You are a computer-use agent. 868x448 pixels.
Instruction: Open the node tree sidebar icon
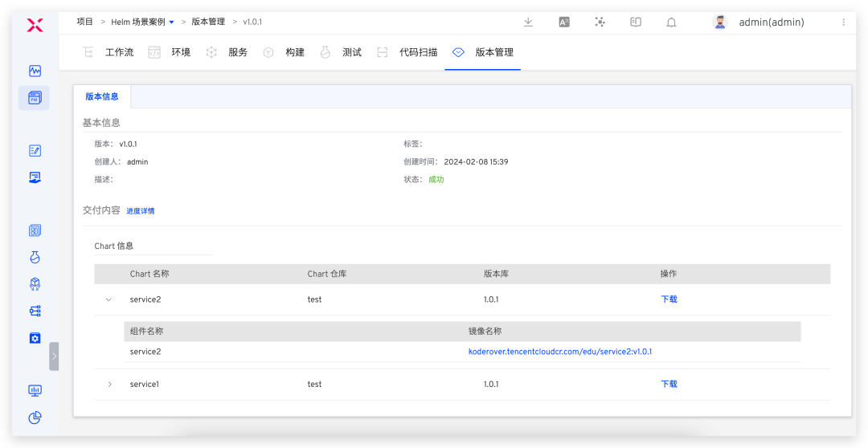(x=35, y=311)
